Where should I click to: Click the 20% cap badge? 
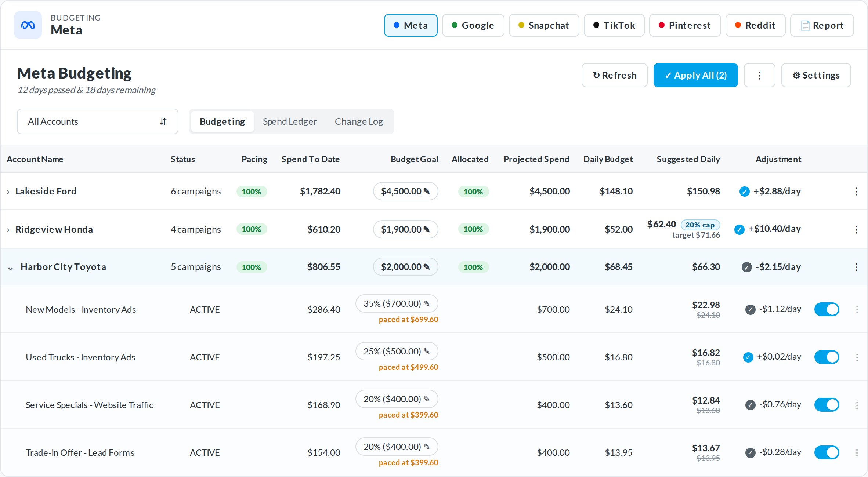coord(700,225)
